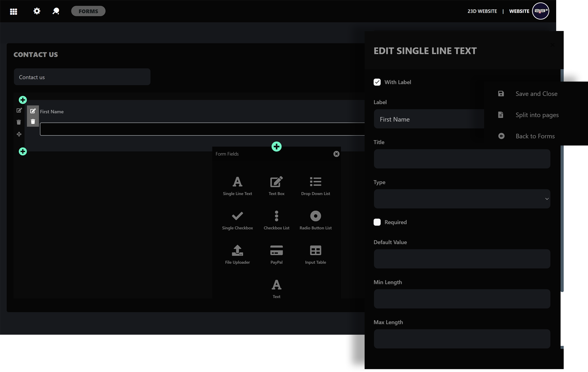Enable the Required checkbox
The width and height of the screenshot is (588, 372).
click(x=377, y=222)
